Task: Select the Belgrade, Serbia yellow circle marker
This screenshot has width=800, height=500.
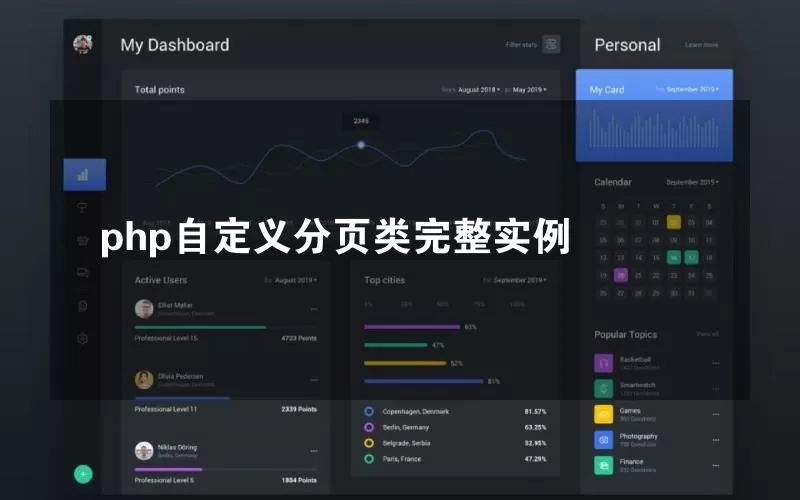Action: click(369, 443)
